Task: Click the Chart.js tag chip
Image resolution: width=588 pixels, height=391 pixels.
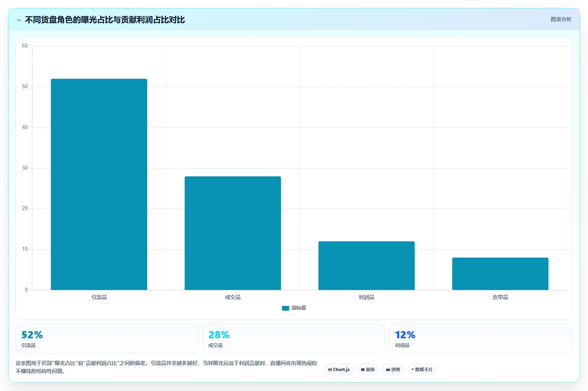Action: click(339, 369)
